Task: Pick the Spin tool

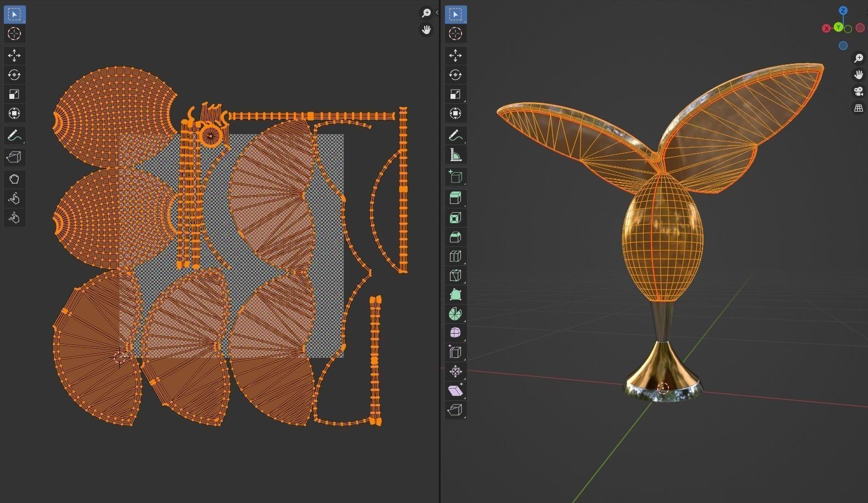Action: click(455, 314)
